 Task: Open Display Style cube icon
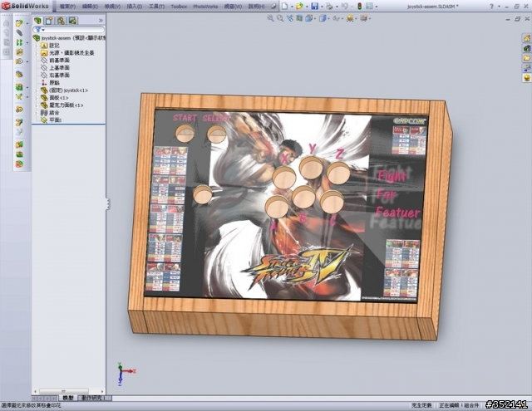(322, 18)
